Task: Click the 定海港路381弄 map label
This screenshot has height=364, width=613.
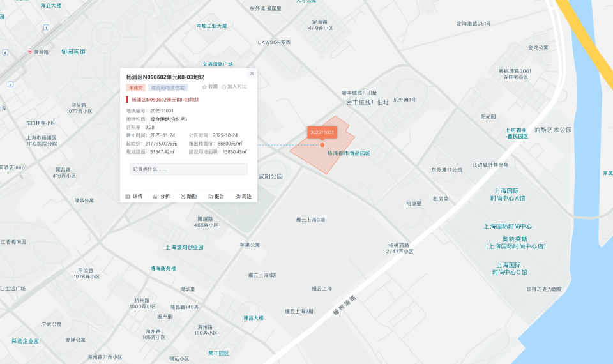Action: 473,24
